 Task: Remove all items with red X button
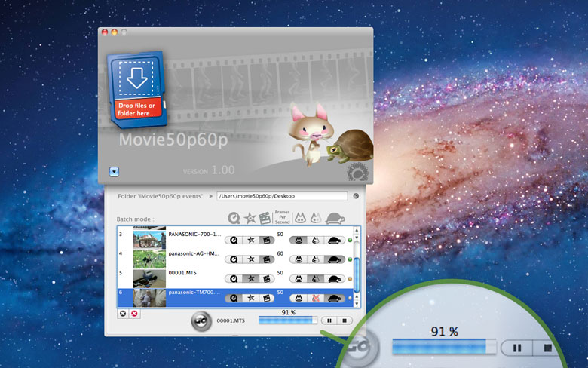point(134,314)
